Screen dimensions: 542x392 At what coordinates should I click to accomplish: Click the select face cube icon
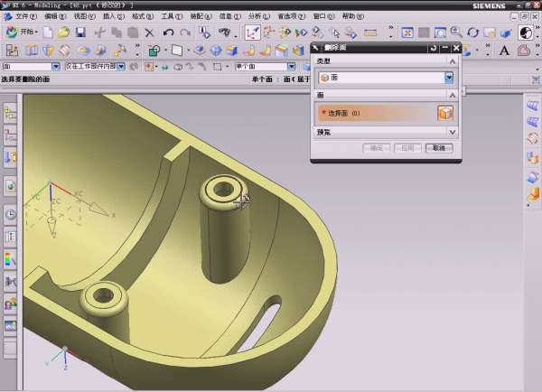click(x=444, y=113)
